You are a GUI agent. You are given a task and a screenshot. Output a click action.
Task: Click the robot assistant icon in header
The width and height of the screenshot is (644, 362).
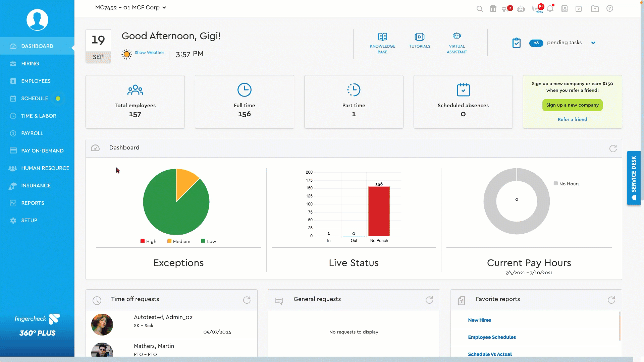[521, 9]
